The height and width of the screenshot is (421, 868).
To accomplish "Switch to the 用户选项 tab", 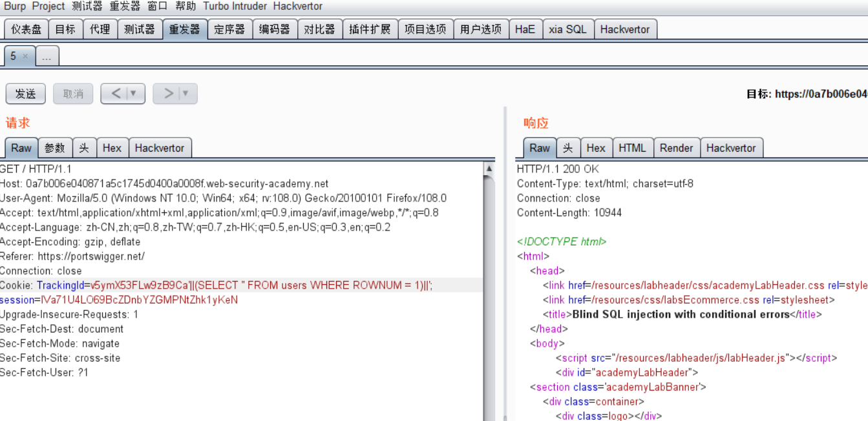I will 481,29.
